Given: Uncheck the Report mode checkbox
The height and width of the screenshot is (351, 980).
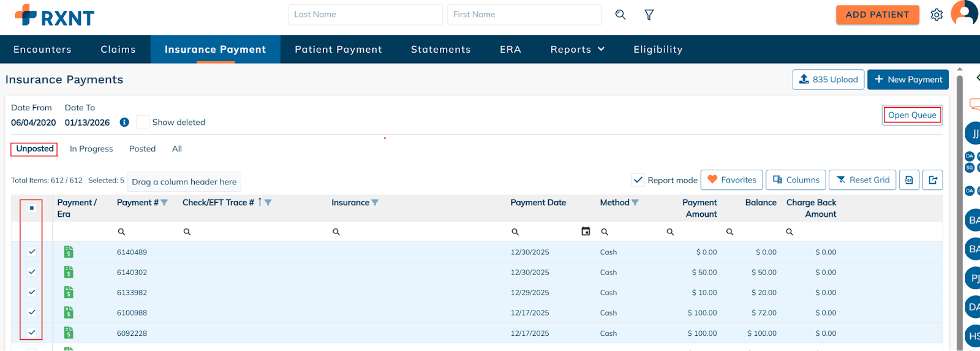Looking at the screenshot, I should point(638,180).
